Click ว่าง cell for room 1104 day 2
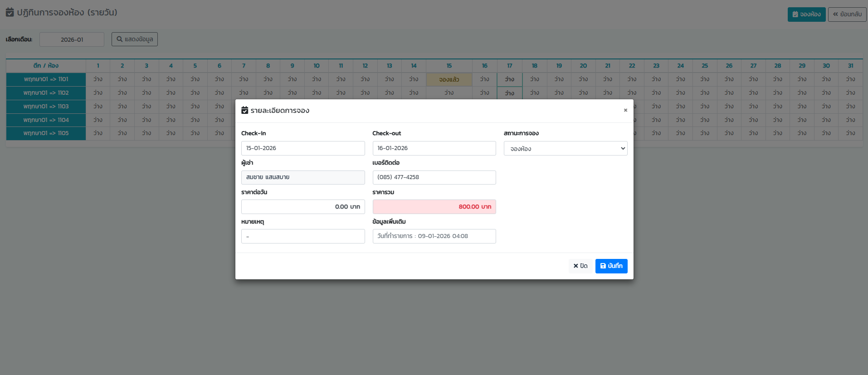This screenshot has width=868, height=375. click(x=122, y=120)
